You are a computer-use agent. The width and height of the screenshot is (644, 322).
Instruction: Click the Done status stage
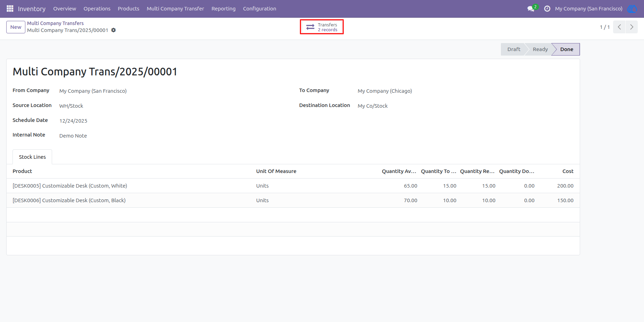[567, 49]
